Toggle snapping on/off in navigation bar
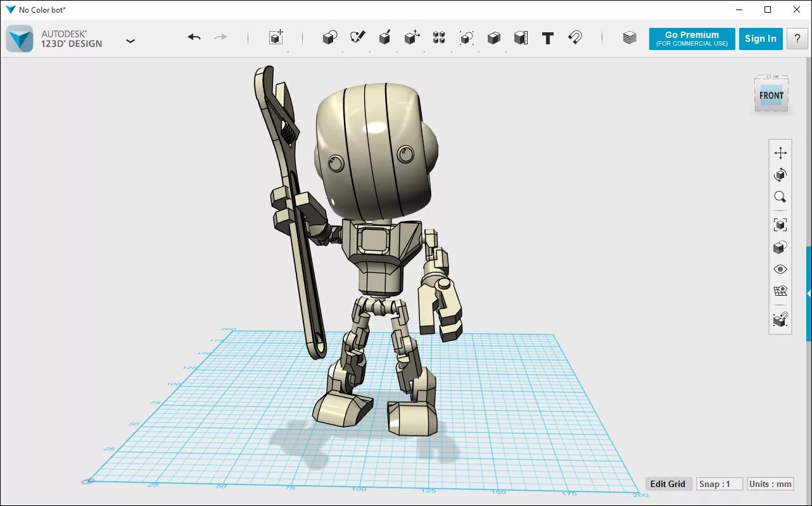The height and width of the screenshot is (506, 812). 780,320
